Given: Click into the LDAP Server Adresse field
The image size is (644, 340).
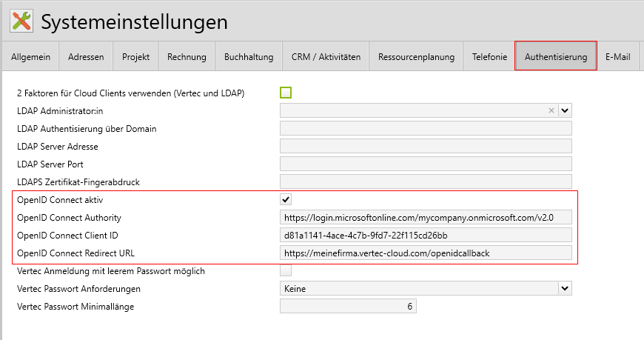Looking at the screenshot, I should click(x=426, y=146).
